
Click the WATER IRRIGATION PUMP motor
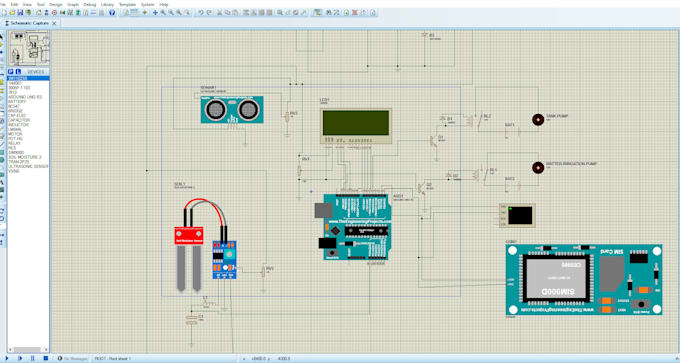pyautogui.click(x=538, y=167)
